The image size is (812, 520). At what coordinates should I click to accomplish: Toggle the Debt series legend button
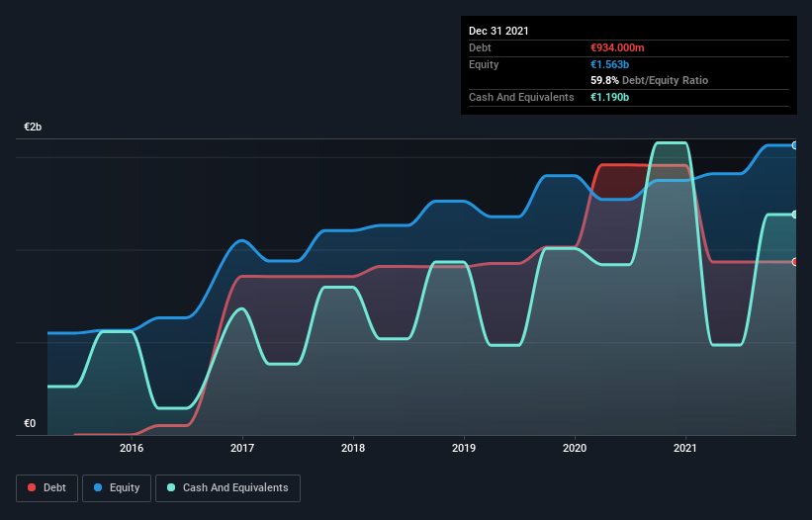47,488
